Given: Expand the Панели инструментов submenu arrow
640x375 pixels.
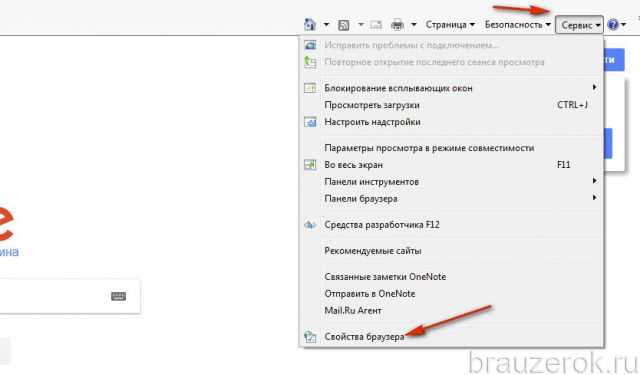Looking at the screenshot, I should tap(595, 181).
